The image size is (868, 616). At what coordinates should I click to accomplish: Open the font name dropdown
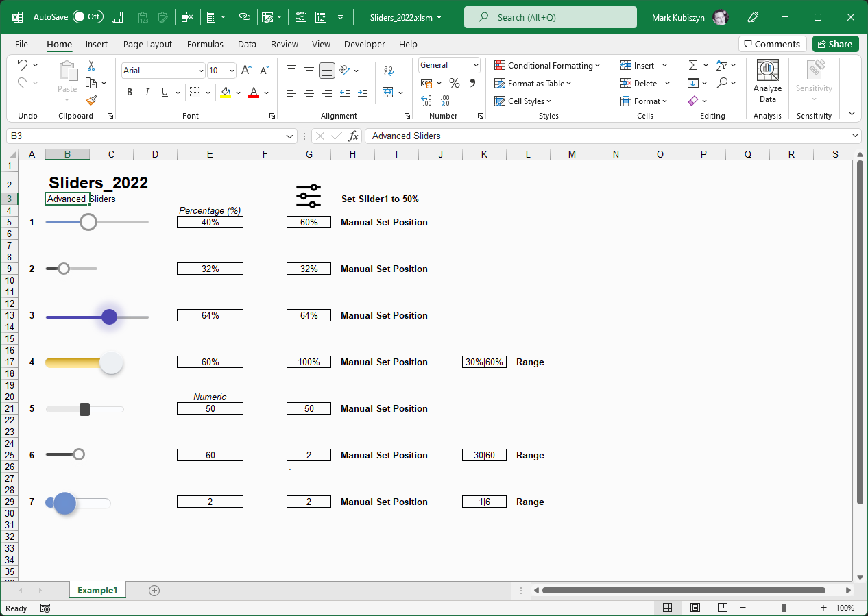(x=201, y=71)
